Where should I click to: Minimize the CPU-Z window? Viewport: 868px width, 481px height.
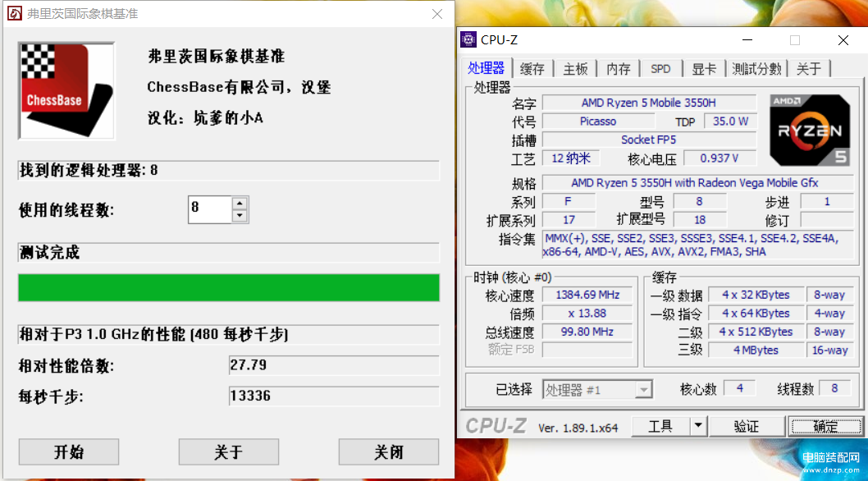tap(747, 40)
